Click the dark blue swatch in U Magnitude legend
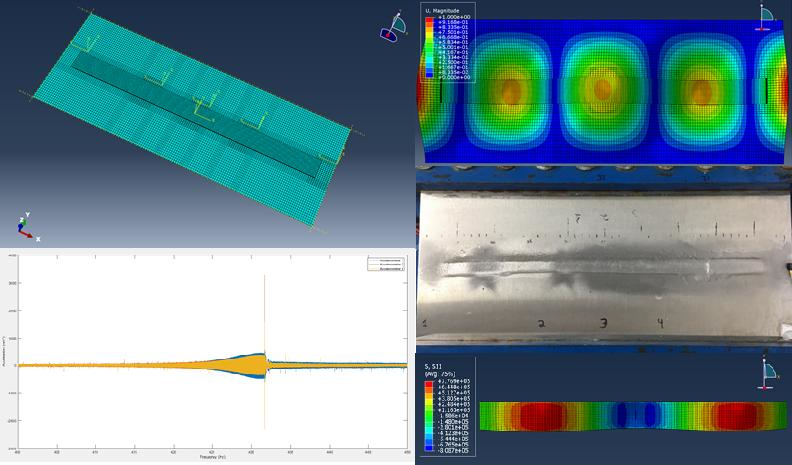The image size is (792, 465). point(430,75)
